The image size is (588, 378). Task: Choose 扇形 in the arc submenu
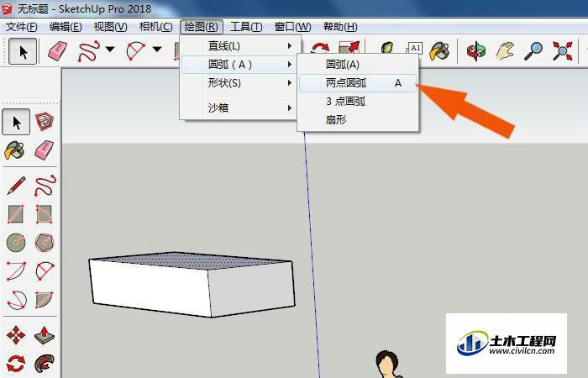pos(358,120)
